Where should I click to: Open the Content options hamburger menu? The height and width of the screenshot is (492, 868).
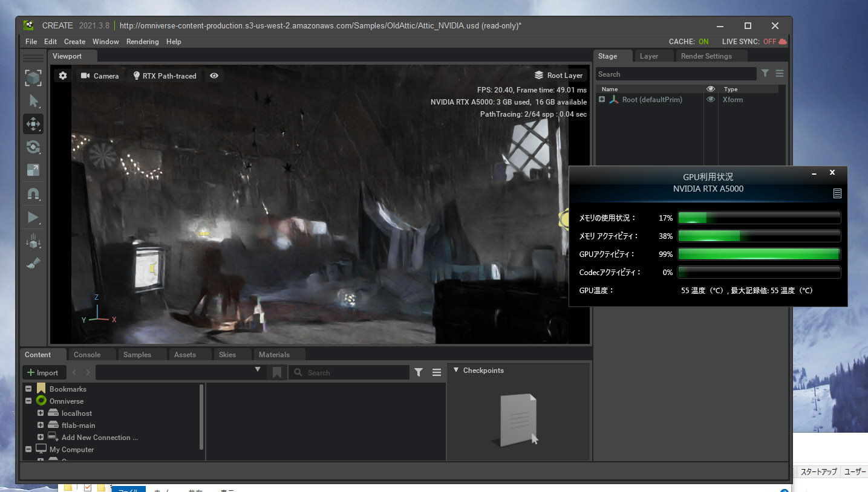(x=437, y=372)
